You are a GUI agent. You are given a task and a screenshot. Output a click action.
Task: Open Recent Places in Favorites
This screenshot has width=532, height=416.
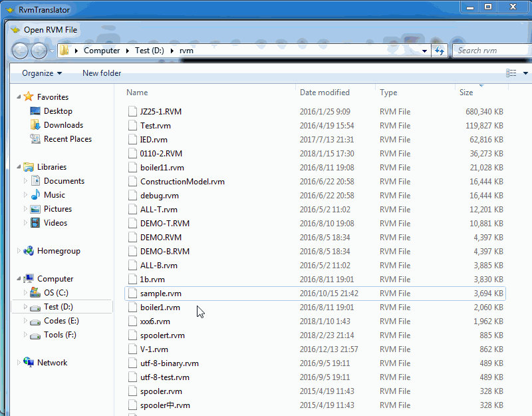point(35,139)
